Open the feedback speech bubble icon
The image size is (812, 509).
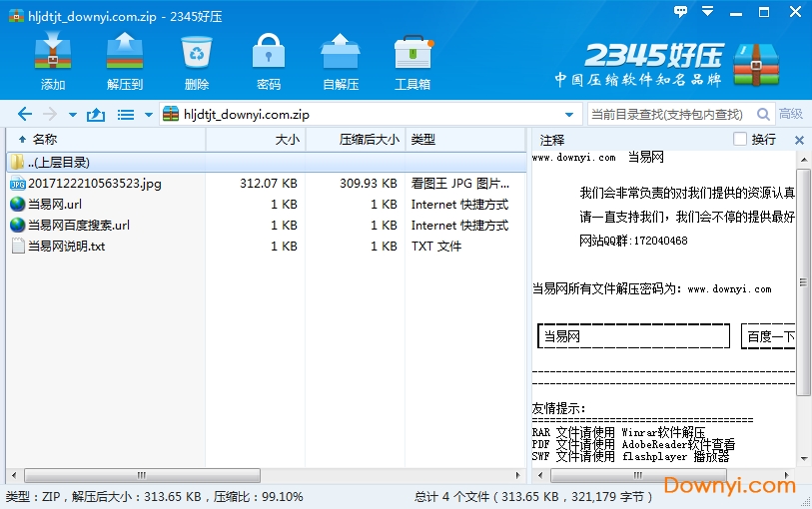pyautogui.click(x=681, y=11)
